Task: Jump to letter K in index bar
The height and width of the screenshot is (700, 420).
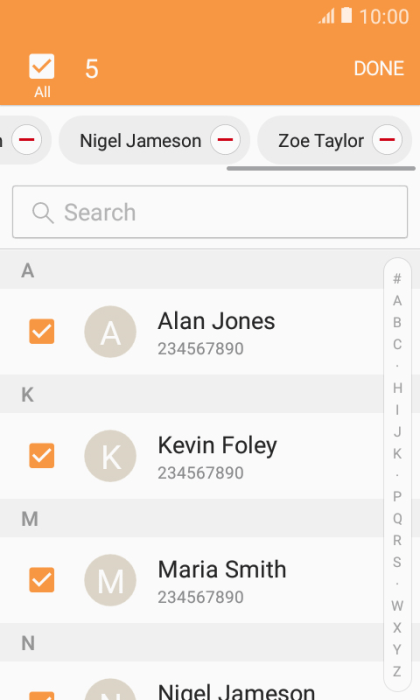Action: (x=397, y=454)
